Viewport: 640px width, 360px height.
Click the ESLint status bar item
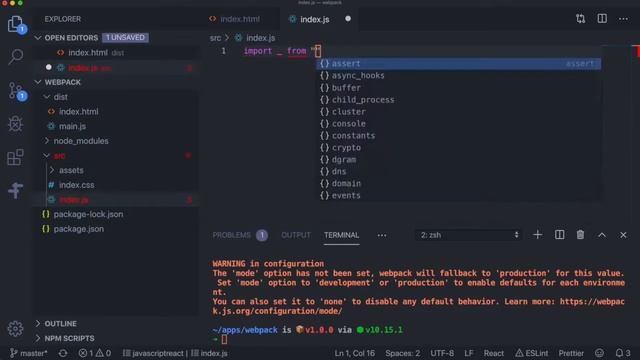pyautogui.click(x=531, y=353)
